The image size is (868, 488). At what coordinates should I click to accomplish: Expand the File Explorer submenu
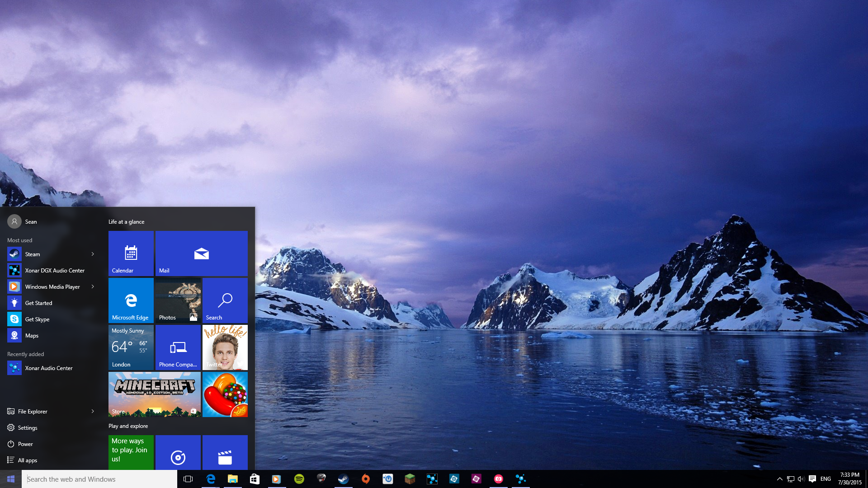point(93,411)
